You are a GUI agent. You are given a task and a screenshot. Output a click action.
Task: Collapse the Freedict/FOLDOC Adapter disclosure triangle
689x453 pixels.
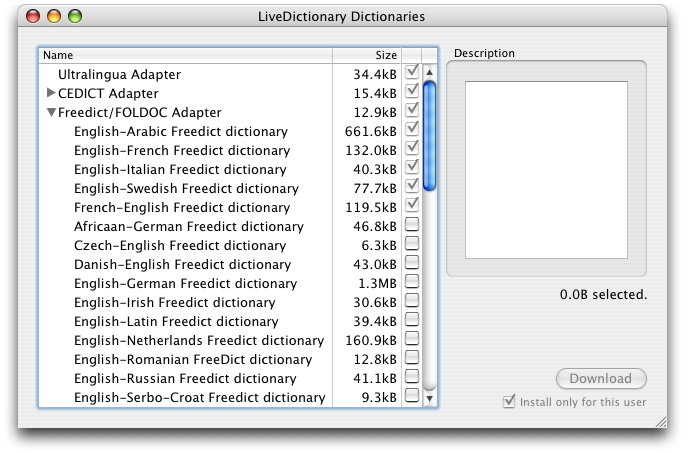coord(51,112)
